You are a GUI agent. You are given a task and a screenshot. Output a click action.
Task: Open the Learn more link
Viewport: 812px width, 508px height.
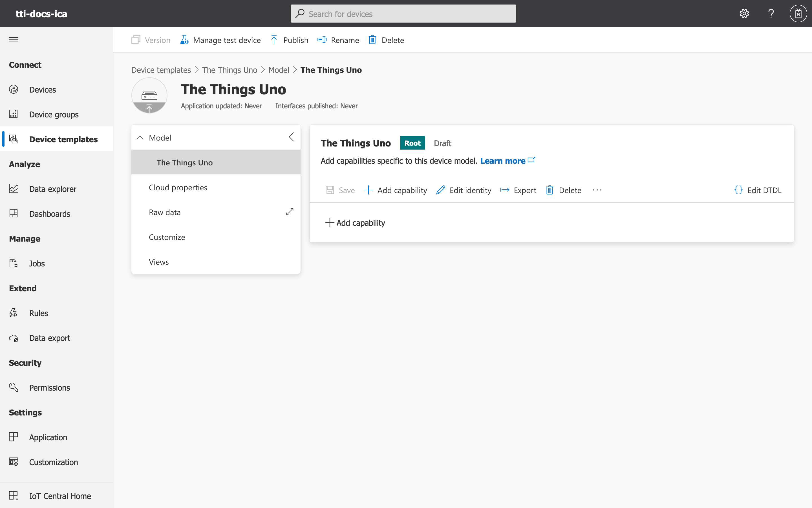pos(508,161)
